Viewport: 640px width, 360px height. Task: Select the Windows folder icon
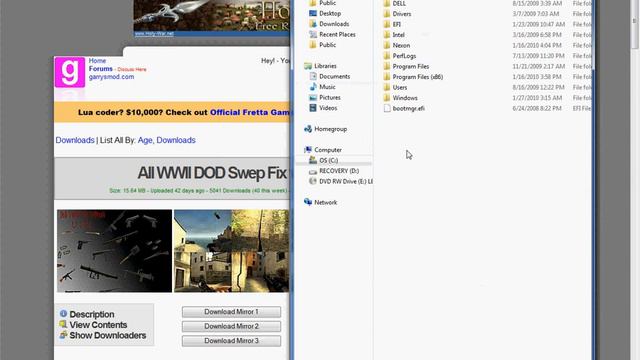[387, 98]
